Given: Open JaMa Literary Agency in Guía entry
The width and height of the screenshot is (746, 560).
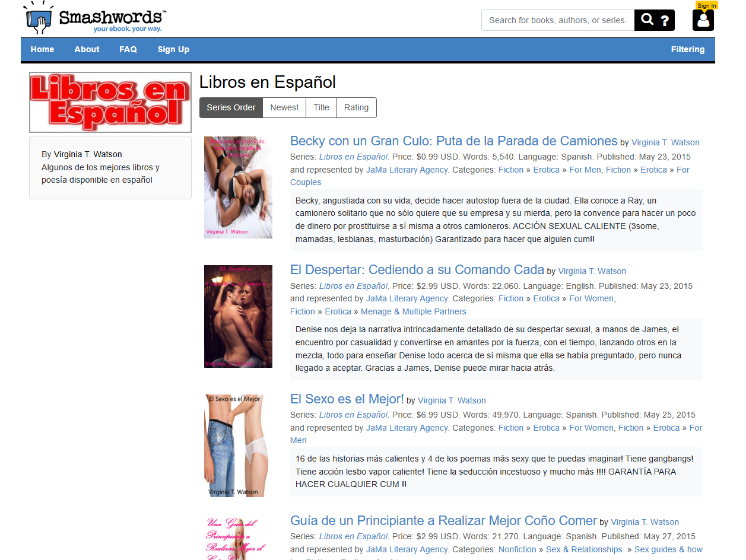Looking at the screenshot, I should click(x=407, y=549).
